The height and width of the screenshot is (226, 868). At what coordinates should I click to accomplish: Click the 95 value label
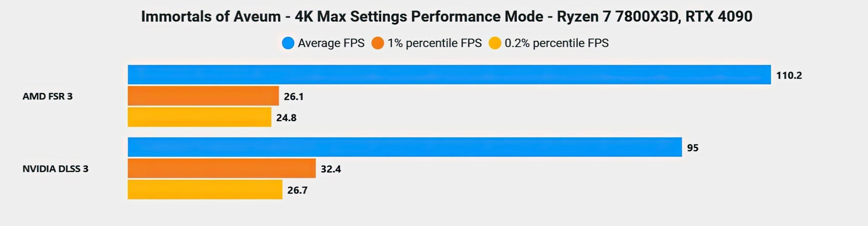point(693,148)
